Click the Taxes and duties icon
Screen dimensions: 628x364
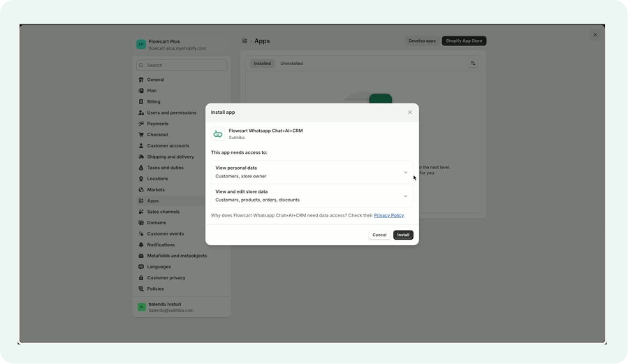click(x=141, y=168)
